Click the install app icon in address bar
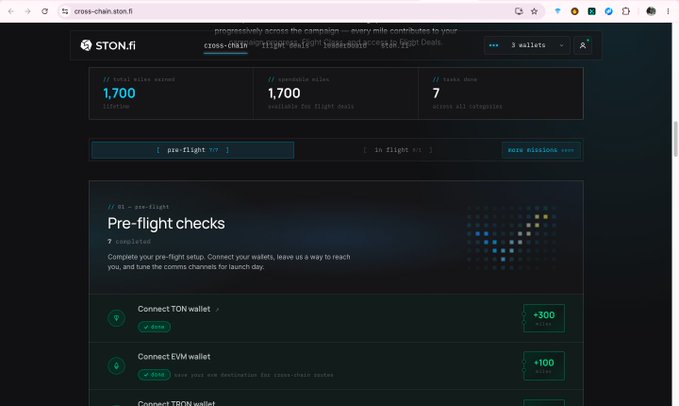This screenshot has height=406, width=679. click(x=519, y=11)
